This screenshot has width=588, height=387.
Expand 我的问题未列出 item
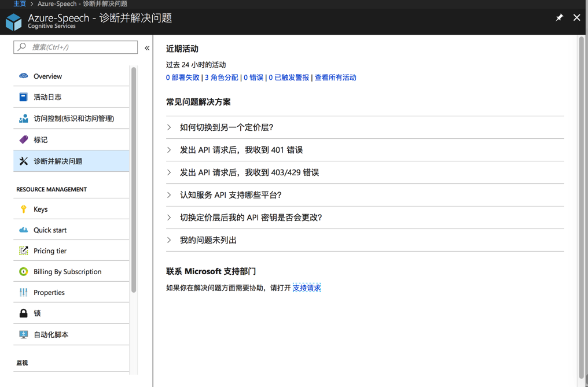click(365, 240)
